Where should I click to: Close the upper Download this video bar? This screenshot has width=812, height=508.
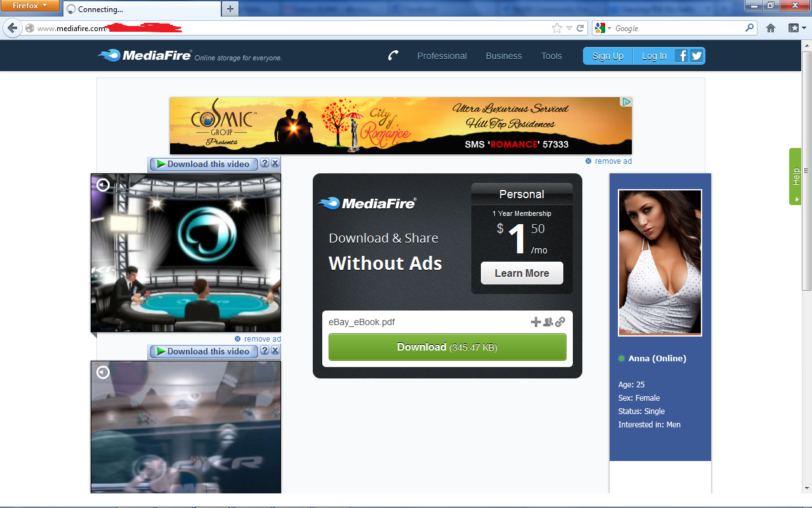pos(275,163)
